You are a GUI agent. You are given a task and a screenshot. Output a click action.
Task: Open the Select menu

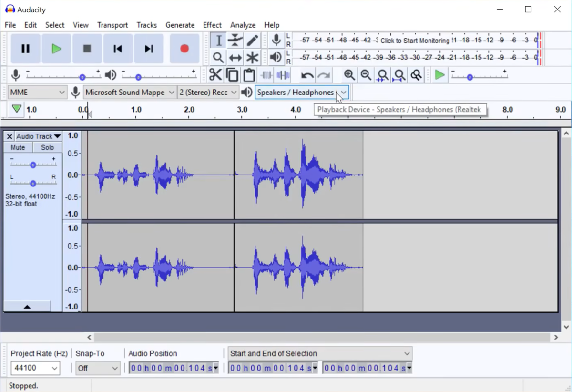coord(55,25)
